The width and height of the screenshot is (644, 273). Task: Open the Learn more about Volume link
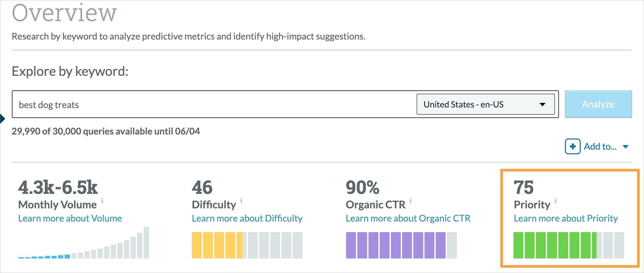pos(70,218)
